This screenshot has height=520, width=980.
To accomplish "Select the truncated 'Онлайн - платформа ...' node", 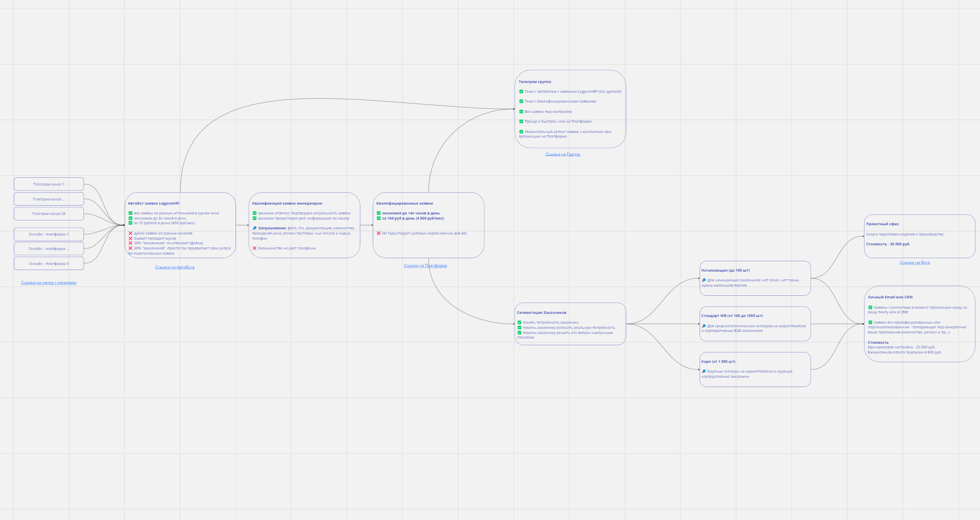I will click(49, 249).
